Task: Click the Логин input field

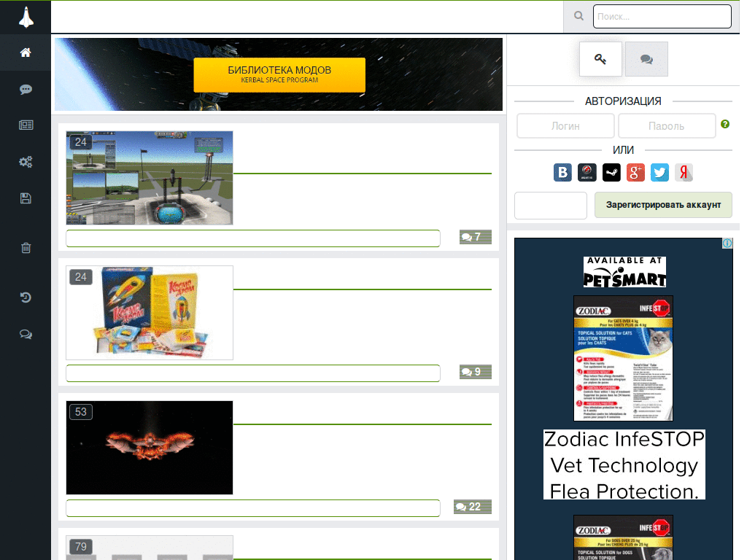Action: pos(565,125)
